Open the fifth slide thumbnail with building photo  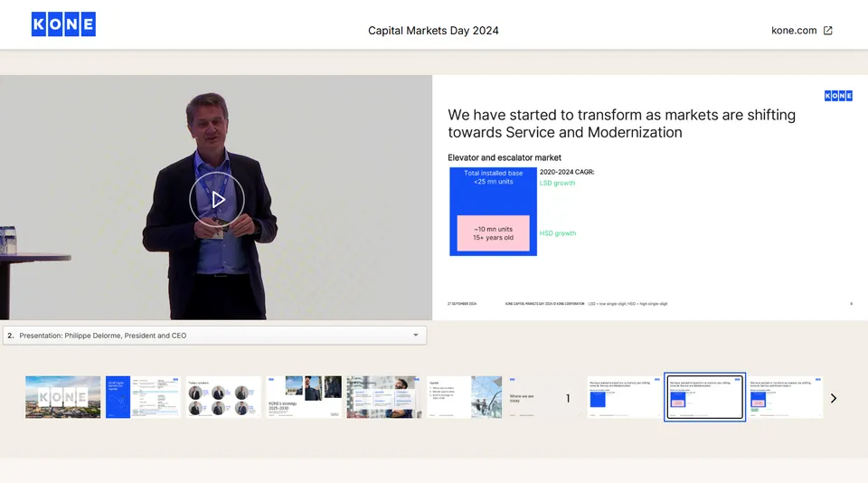click(x=383, y=397)
